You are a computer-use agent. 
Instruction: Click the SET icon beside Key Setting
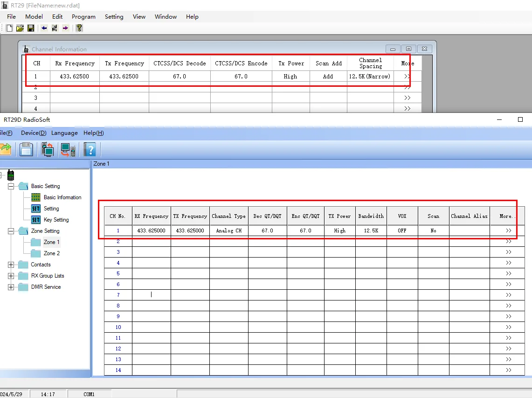pyautogui.click(x=36, y=220)
